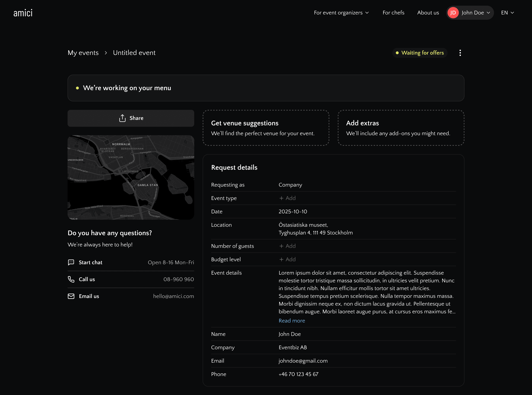
Task: Click the amici logo
Action: pos(23,13)
